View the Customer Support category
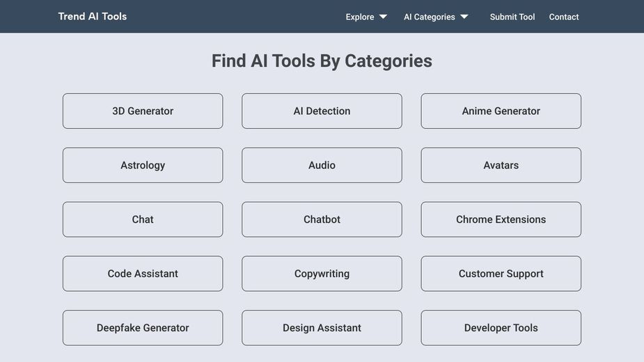The width and height of the screenshot is (644, 362). 501,274
